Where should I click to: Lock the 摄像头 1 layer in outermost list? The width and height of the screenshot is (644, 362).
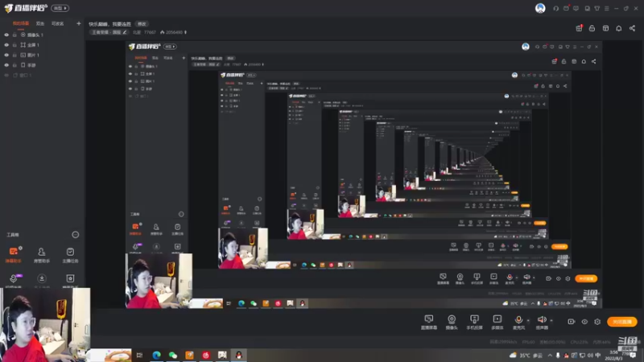[x=14, y=35]
